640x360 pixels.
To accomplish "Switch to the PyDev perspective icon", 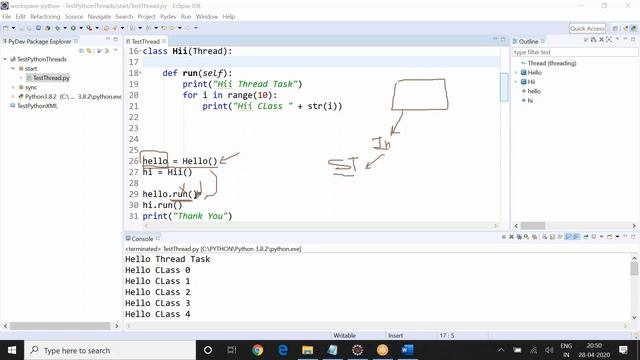I will tap(633, 28).
